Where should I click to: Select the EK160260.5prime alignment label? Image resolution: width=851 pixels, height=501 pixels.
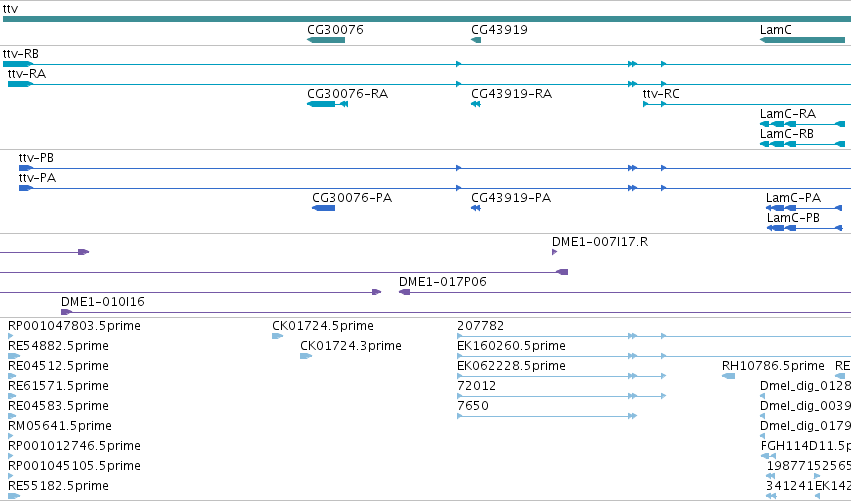click(511, 346)
